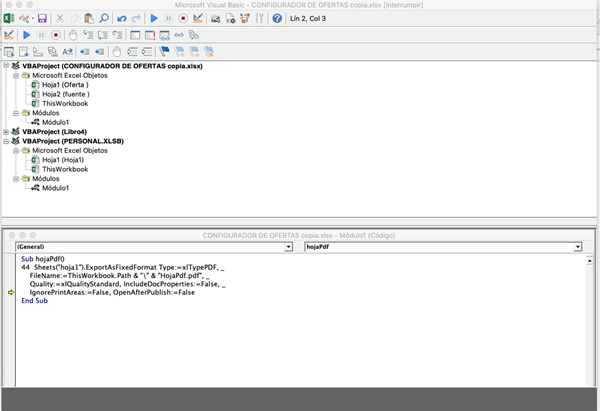
Task: Toggle breakpoint using the Edit toolbar hand icon
Action: click(x=117, y=52)
